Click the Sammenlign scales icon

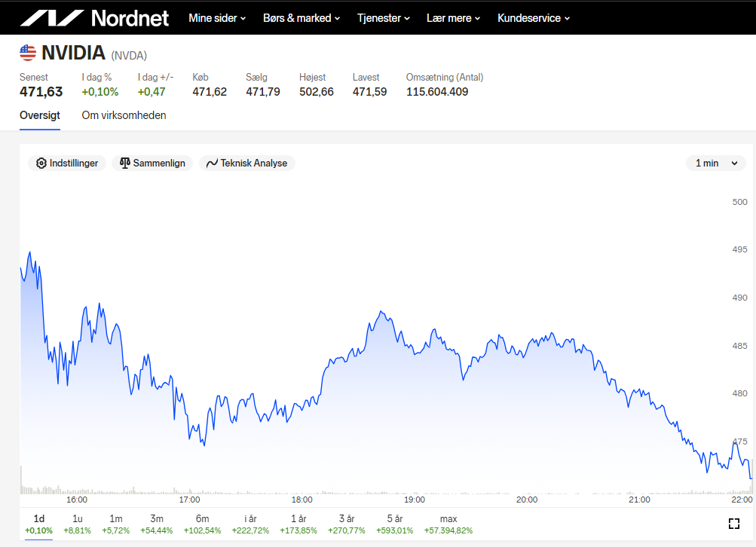(125, 163)
